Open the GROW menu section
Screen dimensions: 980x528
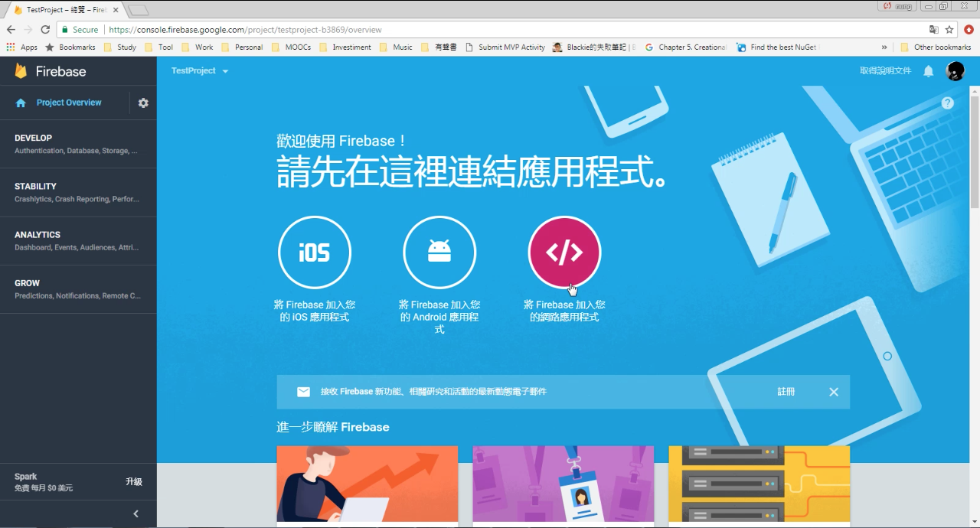click(x=78, y=289)
